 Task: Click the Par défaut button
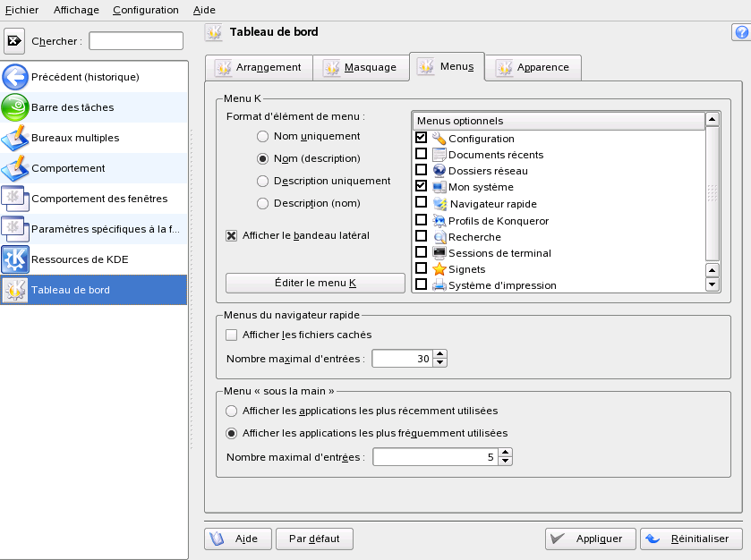point(314,539)
